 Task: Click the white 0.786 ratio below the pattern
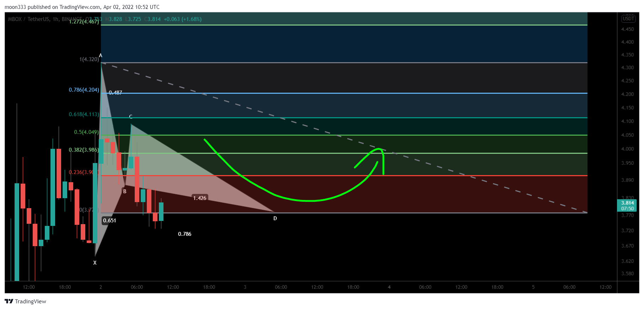[x=185, y=234]
